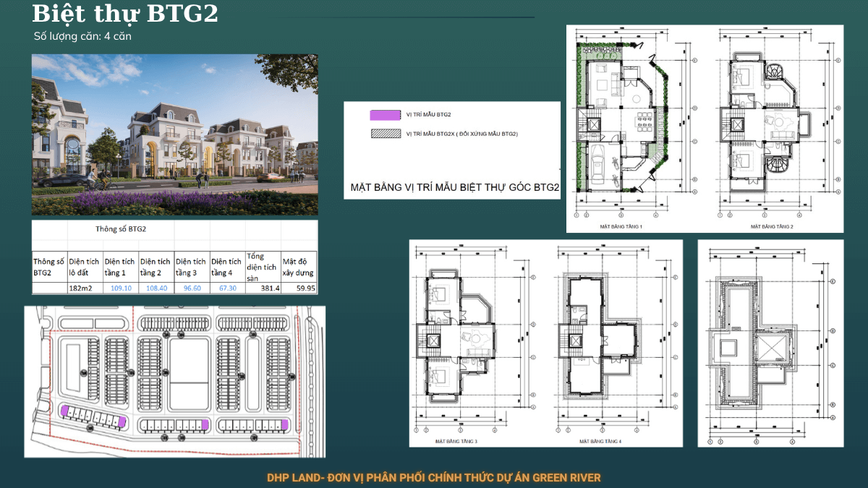This screenshot has height=488, width=868.
Task: Click the Biệt thự BTG2 title
Action: [x=125, y=13]
